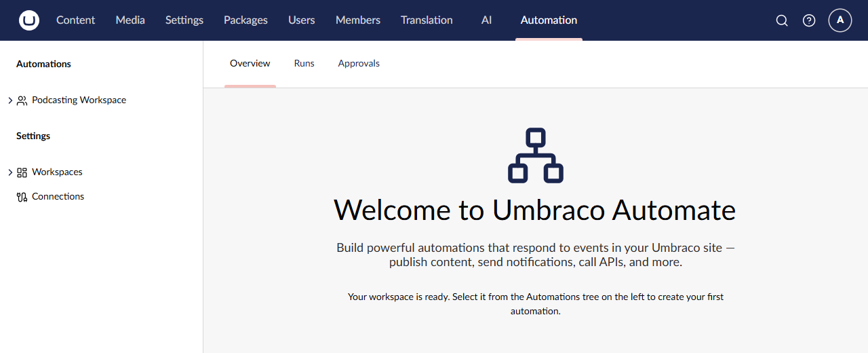Screen dimensions: 868x353
Task: Switch to the Packages section
Action: click(x=245, y=20)
